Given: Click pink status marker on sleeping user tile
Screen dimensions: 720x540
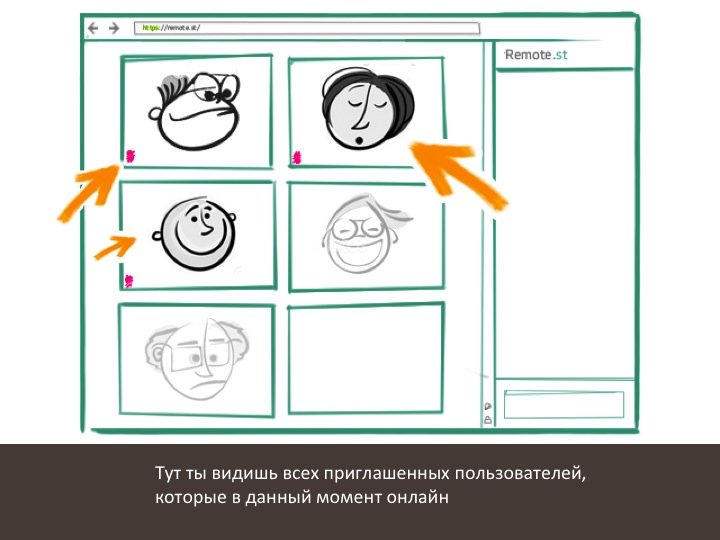Looking at the screenshot, I should (297, 157).
